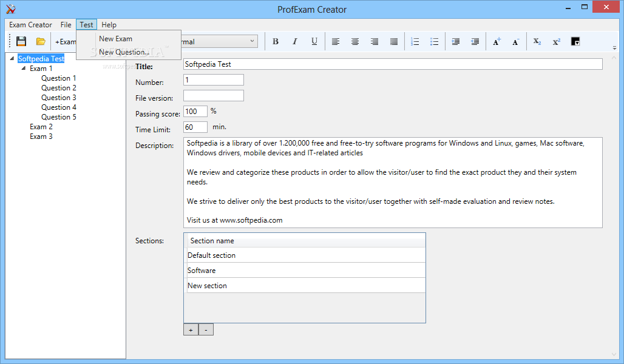Click into the File version field
624x364 pixels.
tap(213, 95)
